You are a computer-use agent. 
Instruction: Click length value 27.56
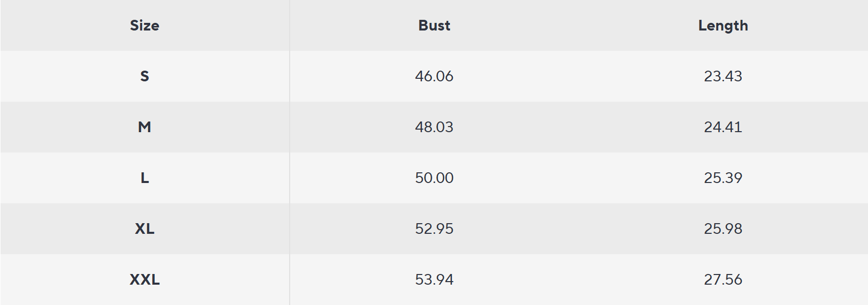(723, 280)
